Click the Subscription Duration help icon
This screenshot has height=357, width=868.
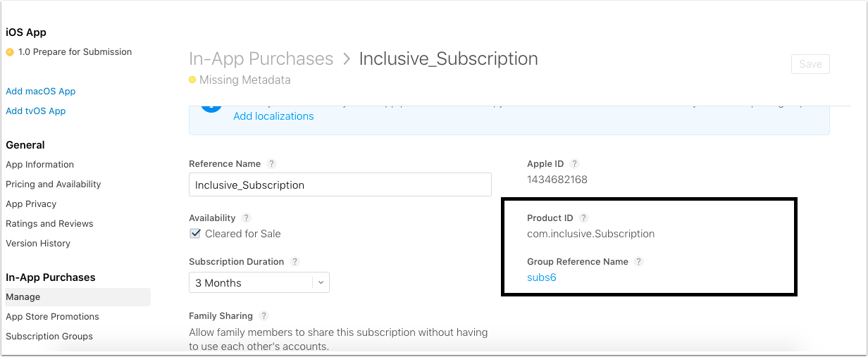click(x=295, y=262)
